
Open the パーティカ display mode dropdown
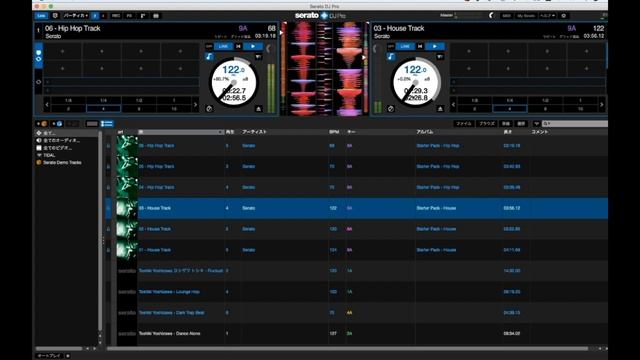point(76,16)
